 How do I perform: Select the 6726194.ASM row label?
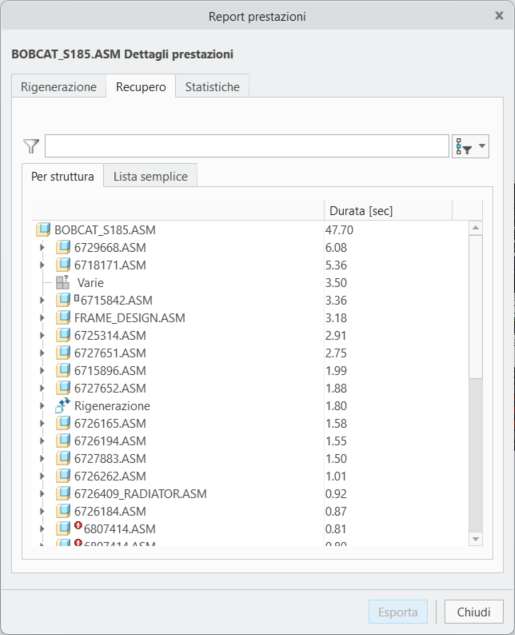coord(110,441)
